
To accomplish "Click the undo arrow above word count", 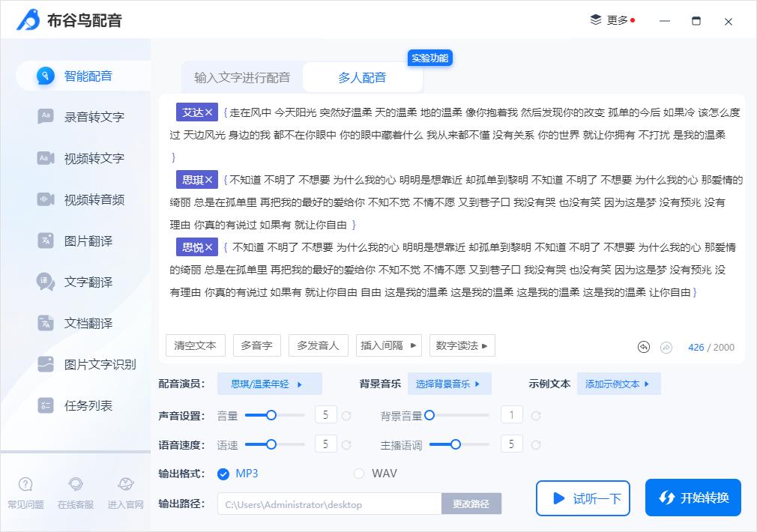I will tap(643, 347).
